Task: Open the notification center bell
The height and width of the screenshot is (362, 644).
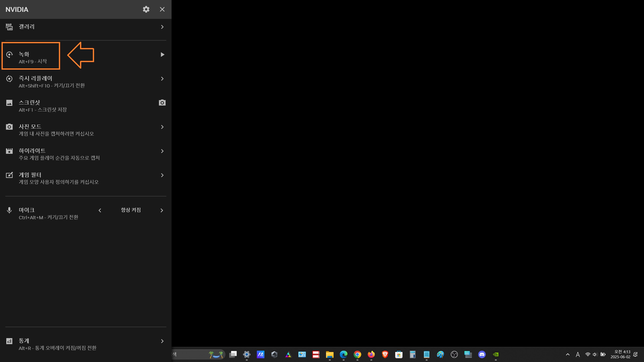Action: pyautogui.click(x=635, y=354)
